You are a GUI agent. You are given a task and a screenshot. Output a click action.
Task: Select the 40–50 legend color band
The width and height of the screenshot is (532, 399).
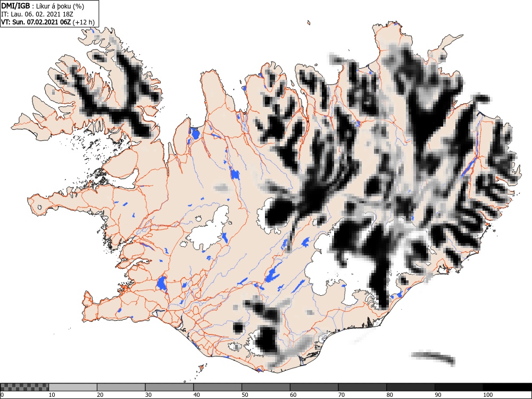(x=218, y=387)
